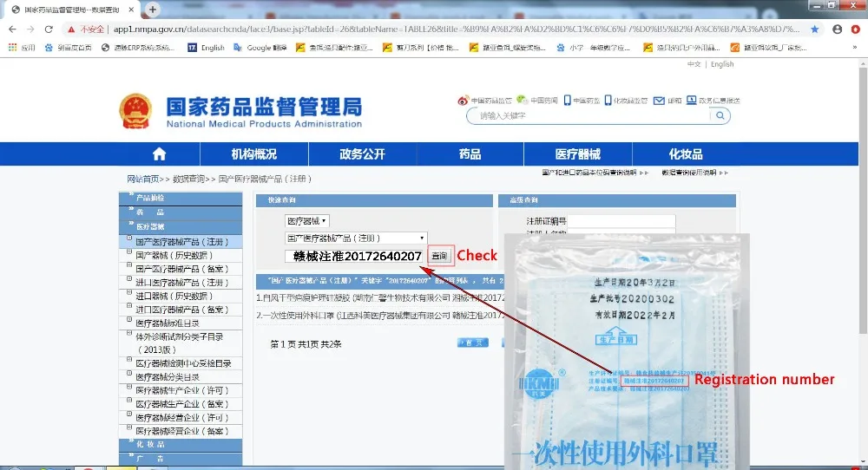Open a new browser tab with the plus button

(x=152, y=9)
